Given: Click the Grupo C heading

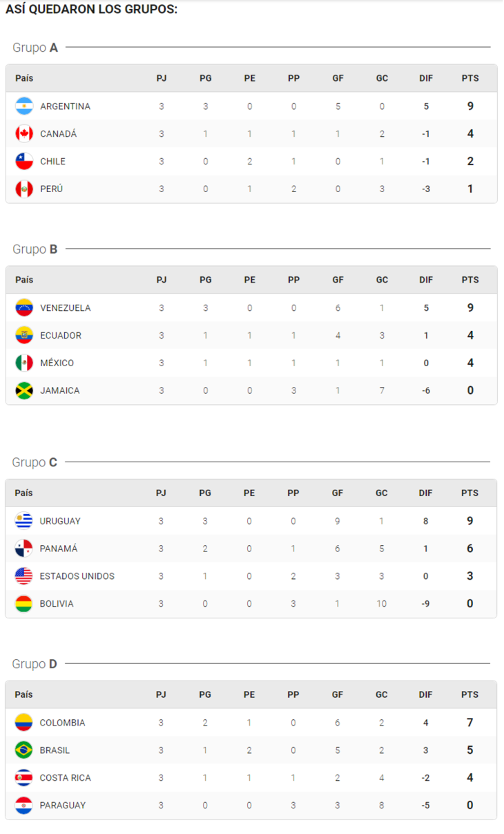Looking at the screenshot, I should (x=35, y=462).
